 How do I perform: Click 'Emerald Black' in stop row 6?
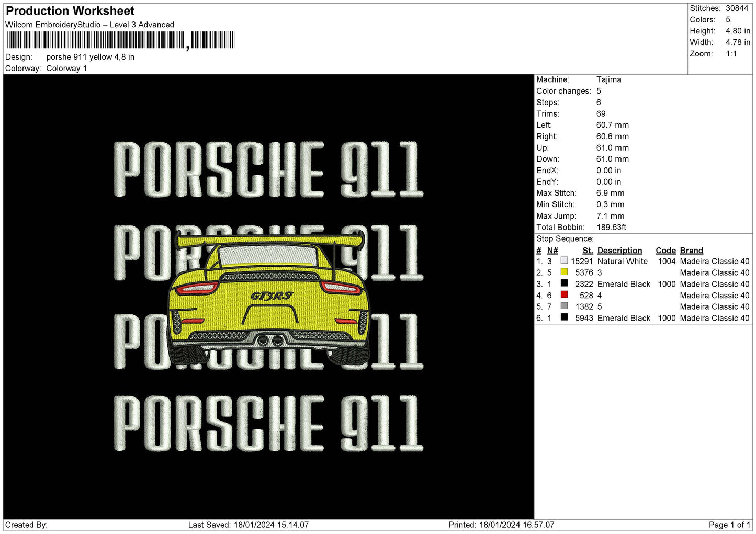[624, 318]
